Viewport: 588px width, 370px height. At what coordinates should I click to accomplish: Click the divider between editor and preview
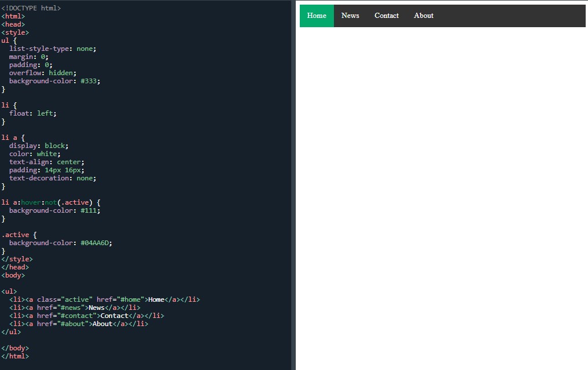293,185
